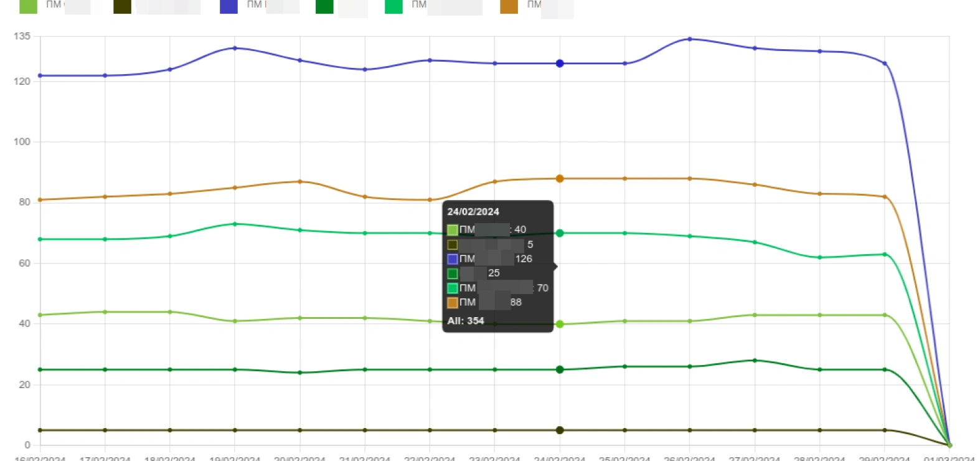Click the light green point on 19/02/2024

(x=235, y=321)
